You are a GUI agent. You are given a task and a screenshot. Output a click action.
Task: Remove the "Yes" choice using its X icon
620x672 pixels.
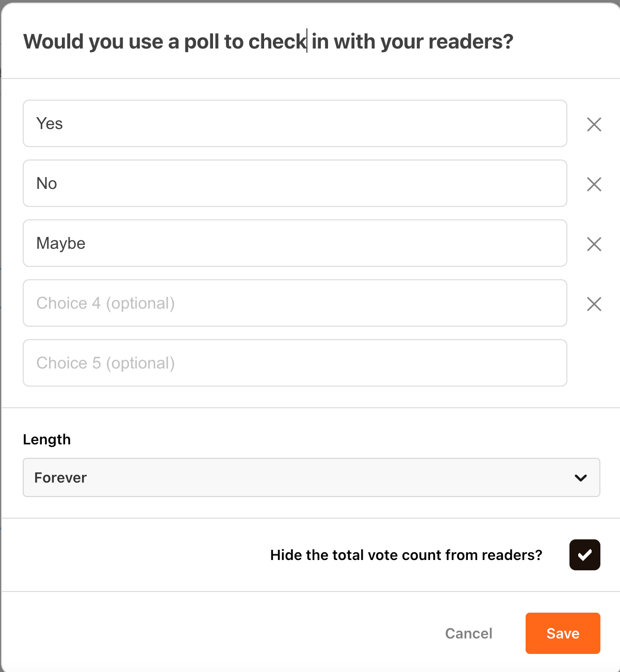tap(593, 124)
